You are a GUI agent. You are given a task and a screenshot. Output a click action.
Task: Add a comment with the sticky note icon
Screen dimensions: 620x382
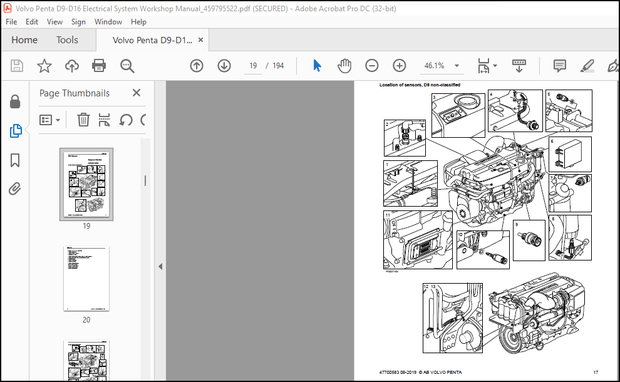pos(560,66)
